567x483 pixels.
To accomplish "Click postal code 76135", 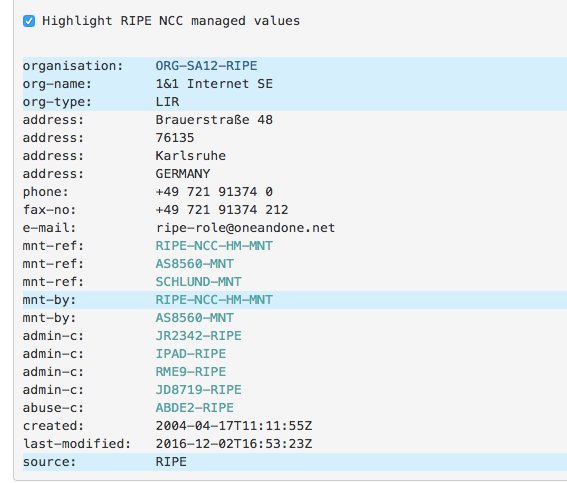I will point(175,138).
